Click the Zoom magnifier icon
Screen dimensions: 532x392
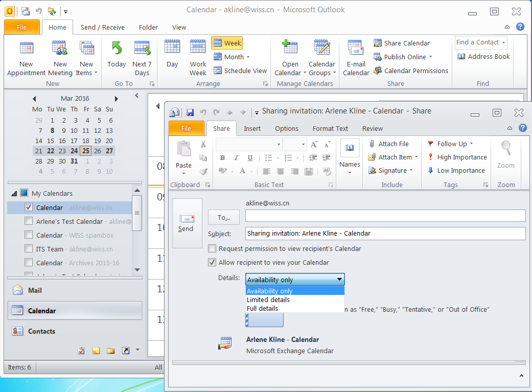[x=506, y=149]
